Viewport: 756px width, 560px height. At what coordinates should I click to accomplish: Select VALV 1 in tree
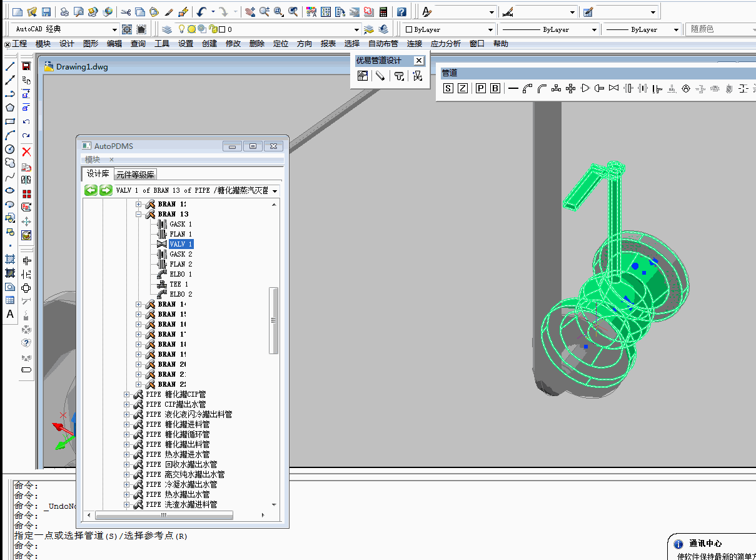click(181, 244)
